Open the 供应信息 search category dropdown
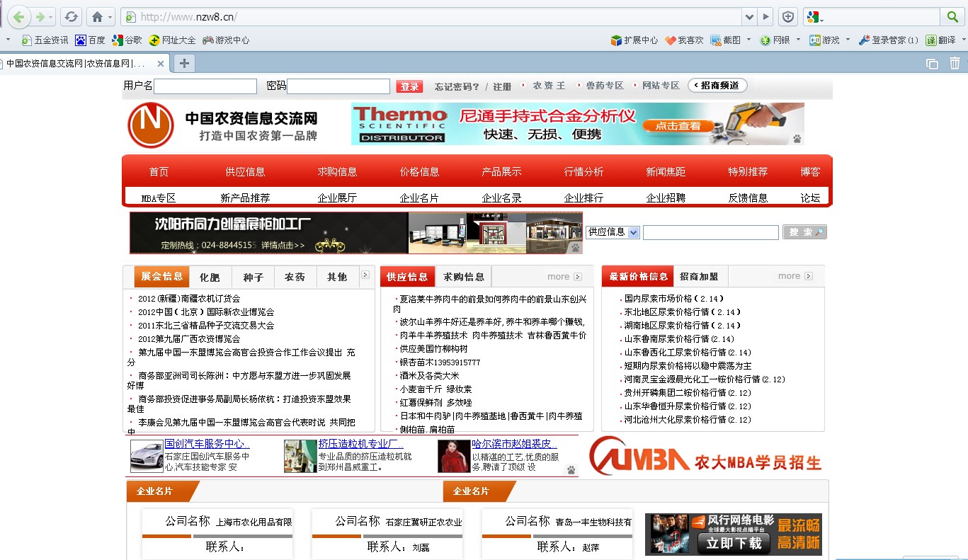The height and width of the screenshot is (560, 968). pyautogui.click(x=613, y=232)
